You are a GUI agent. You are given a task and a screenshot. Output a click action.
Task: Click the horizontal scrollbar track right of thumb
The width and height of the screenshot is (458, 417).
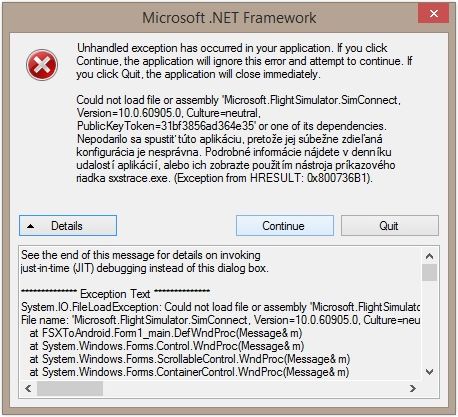click(254, 388)
